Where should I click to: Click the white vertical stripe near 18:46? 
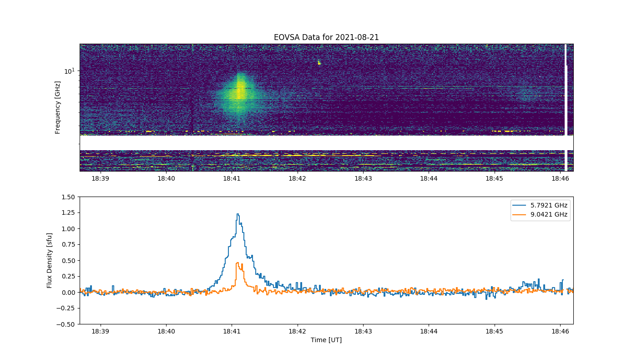[x=566, y=107]
